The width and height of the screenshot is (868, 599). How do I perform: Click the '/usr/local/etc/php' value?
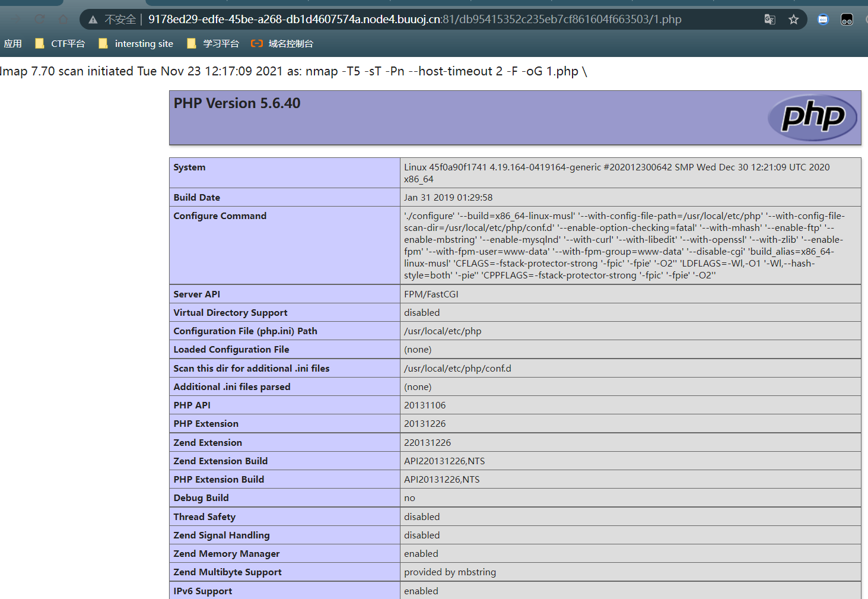pyautogui.click(x=443, y=331)
